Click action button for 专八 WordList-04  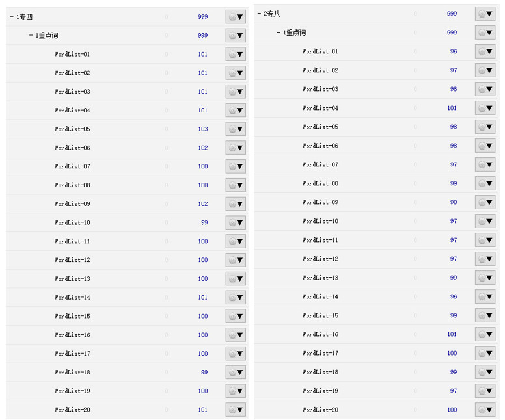(x=485, y=108)
